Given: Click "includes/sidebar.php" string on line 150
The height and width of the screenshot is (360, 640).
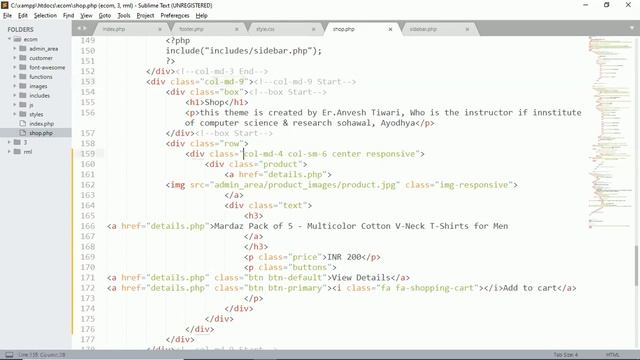Looking at the screenshot, I should coord(258,51).
